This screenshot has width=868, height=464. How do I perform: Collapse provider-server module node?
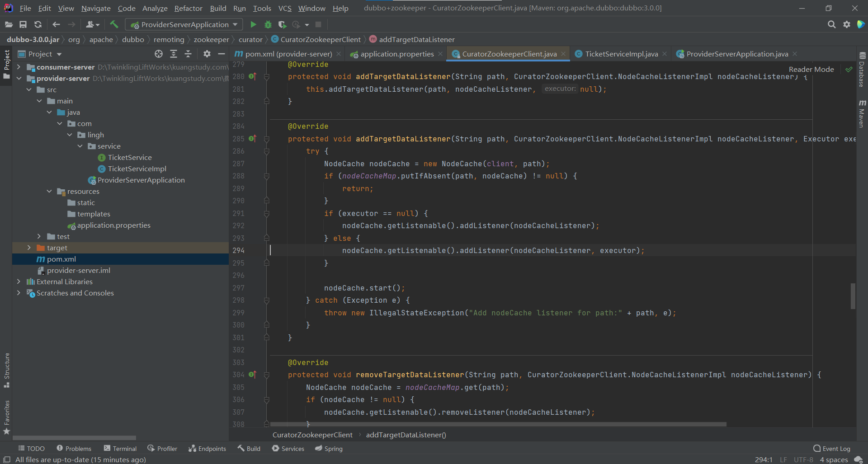point(19,78)
